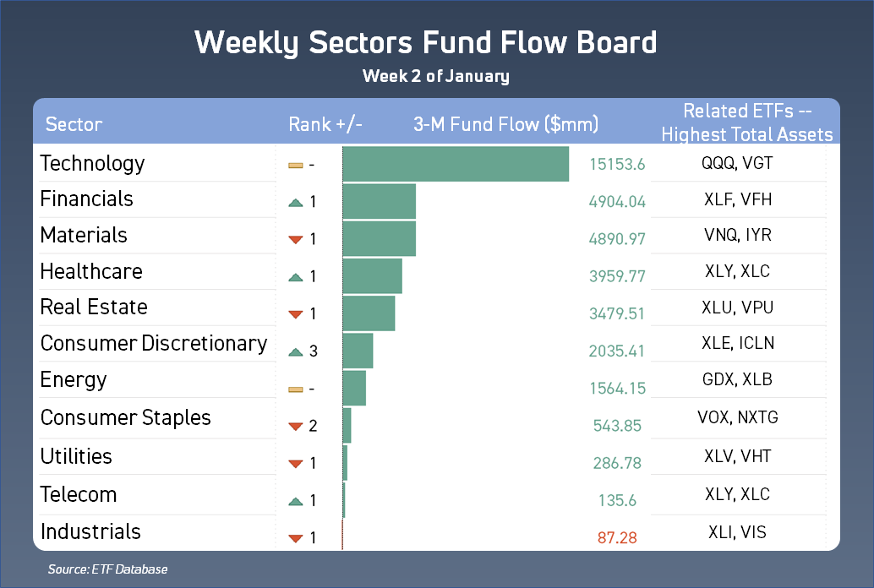Click the Technology fund flow bar

pos(456,164)
